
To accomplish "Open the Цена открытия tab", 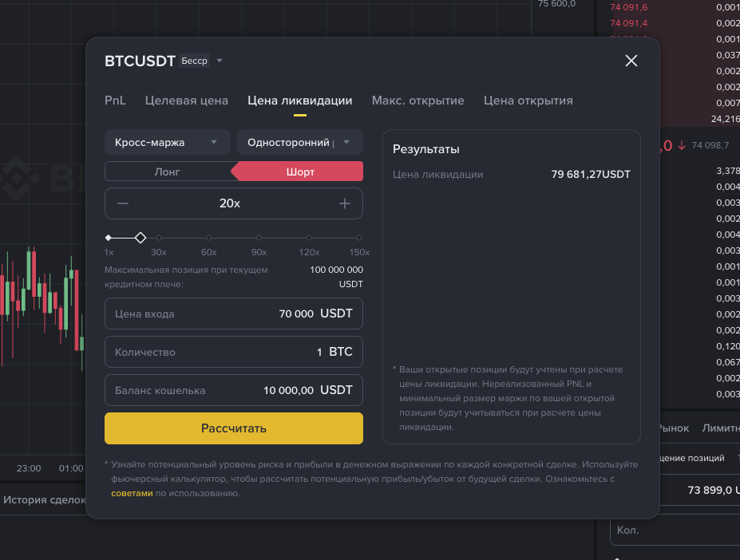I will coord(528,101).
